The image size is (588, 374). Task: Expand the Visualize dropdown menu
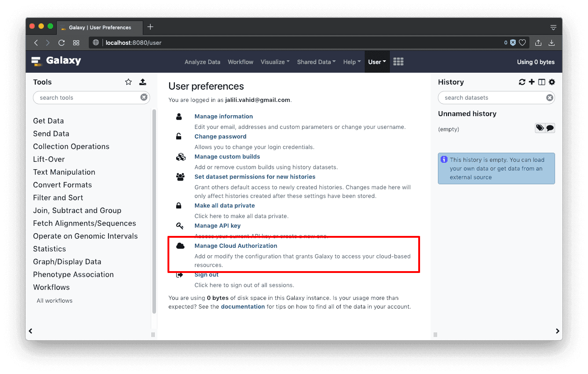(x=275, y=62)
